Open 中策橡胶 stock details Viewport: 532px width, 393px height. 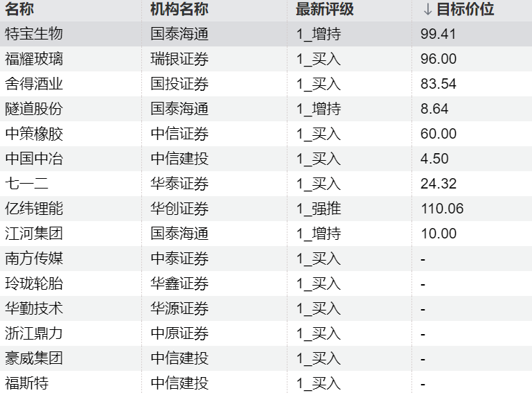point(34,134)
